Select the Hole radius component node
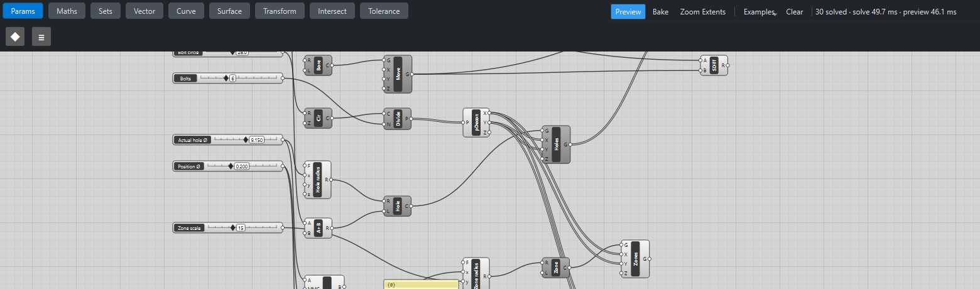 click(x=317, y=180)
